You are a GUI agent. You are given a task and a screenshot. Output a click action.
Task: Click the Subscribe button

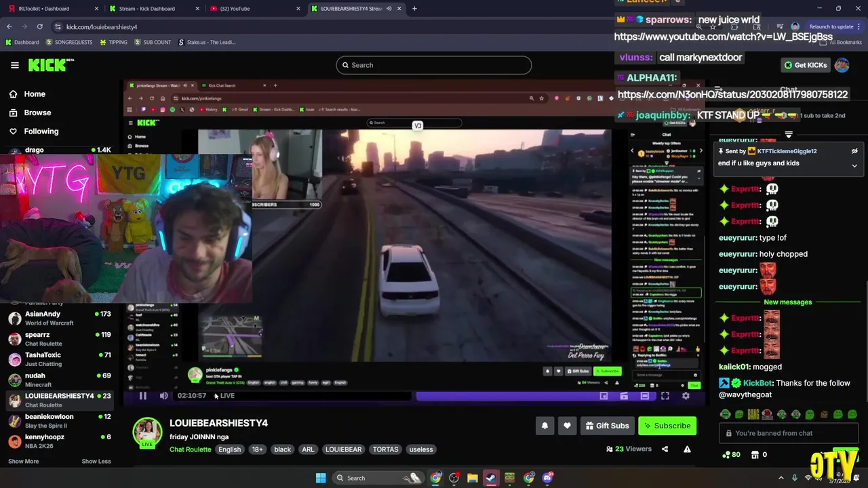coord(668,426)
